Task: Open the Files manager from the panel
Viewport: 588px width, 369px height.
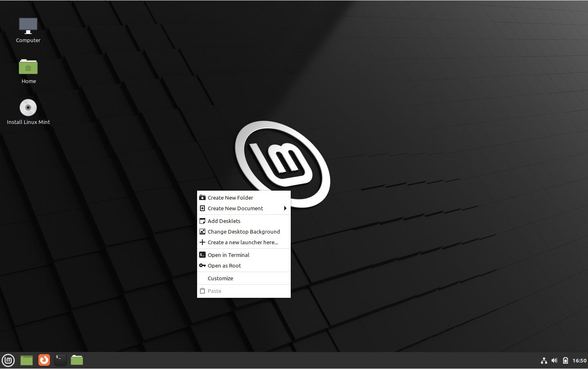Action: [x=77, y=360]
